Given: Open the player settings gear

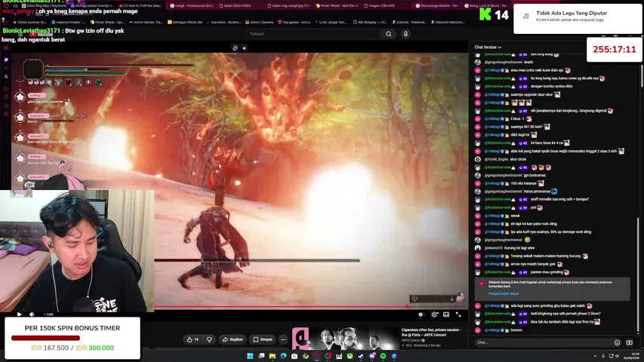Looking at the screenshot, I should pyautogui.click(x=434, y=314).
